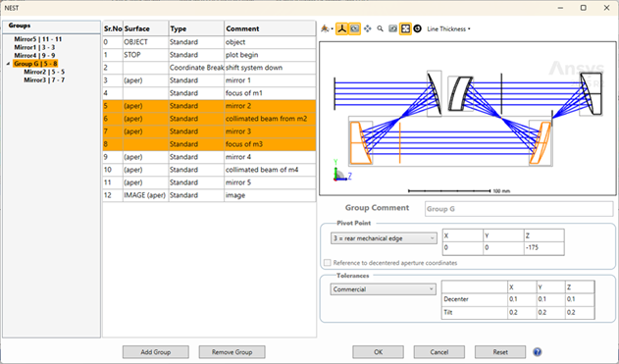Viewport: 619px width, 364px height.
Task: Click the orange mirror 2 in layout plot
Action: (360, 143)
